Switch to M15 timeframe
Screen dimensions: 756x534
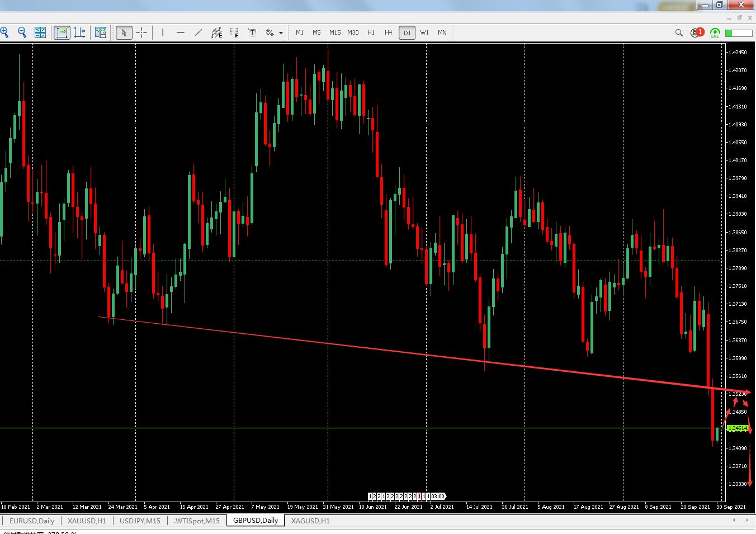click(x=335, y=32)
